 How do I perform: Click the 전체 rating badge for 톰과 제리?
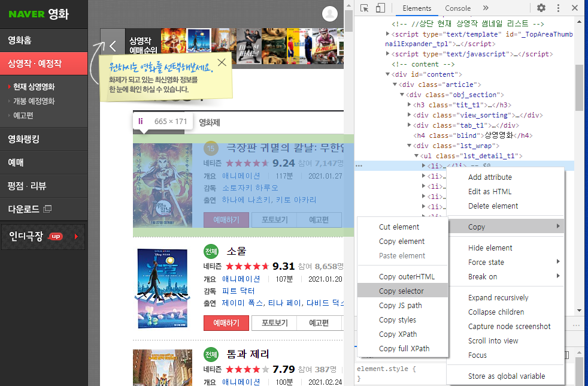(x=211, y=354)
